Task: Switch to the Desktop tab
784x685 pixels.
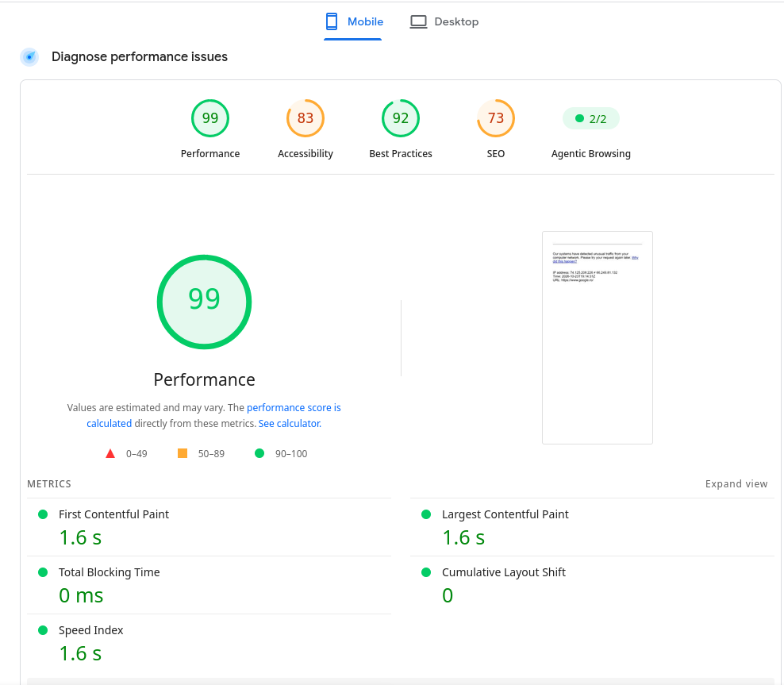Action: [x=444, y=21]
